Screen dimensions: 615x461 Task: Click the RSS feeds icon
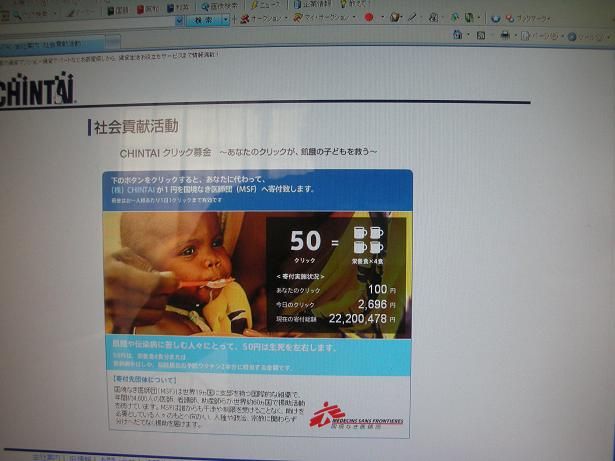481,35
